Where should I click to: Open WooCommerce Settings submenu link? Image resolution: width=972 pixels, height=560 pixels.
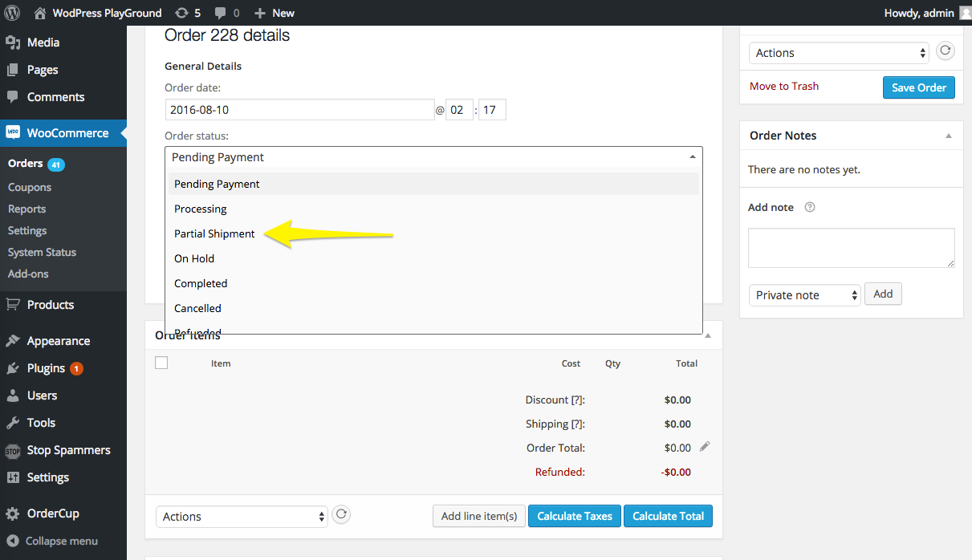(x=27, y=230)
